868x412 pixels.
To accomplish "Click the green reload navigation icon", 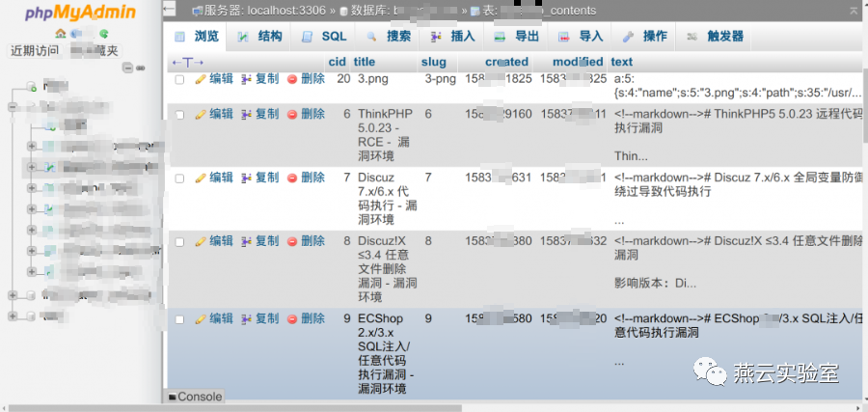I will (103, 34).
